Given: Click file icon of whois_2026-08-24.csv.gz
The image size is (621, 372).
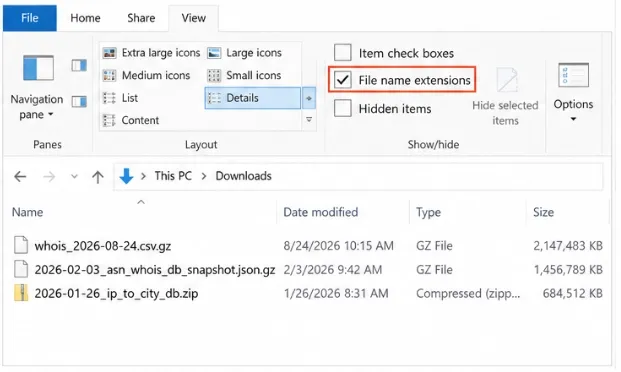Looking at the screenshot, I should tap(21, 245).
